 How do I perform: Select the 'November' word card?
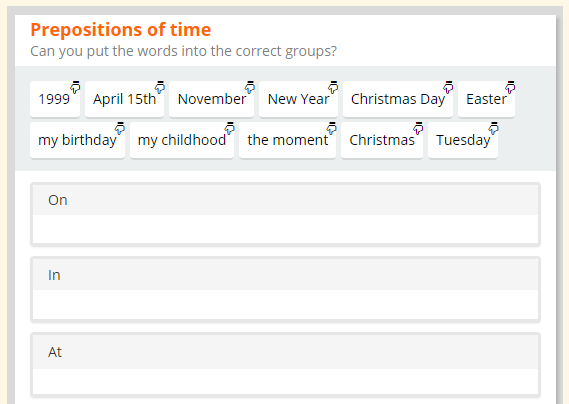point(212,99)
